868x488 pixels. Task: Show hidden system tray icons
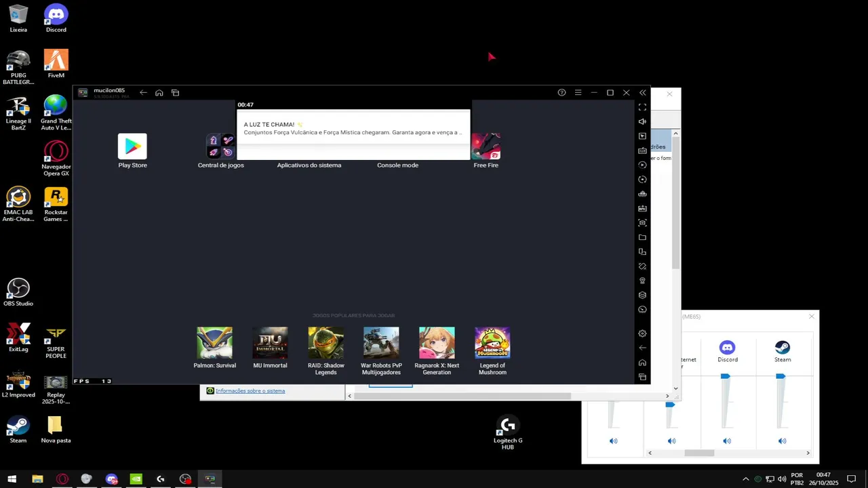(746, 479)
